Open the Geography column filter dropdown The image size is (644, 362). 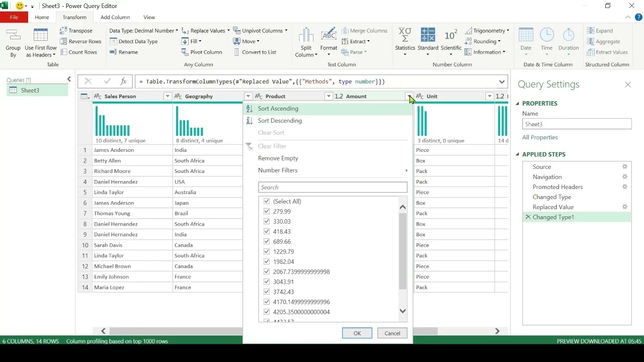248,96
